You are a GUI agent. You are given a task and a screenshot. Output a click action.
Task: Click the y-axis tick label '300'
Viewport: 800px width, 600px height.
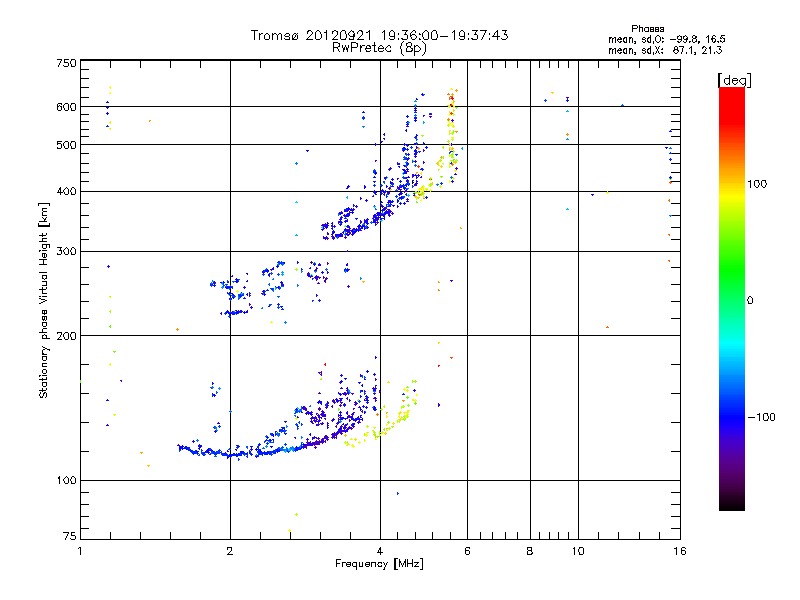66,252
